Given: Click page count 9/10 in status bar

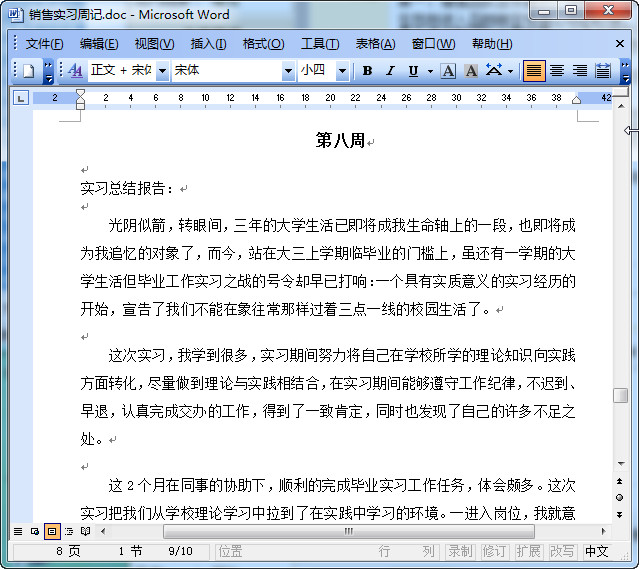Looking at the screenshot, I should [x=181, y=551].
